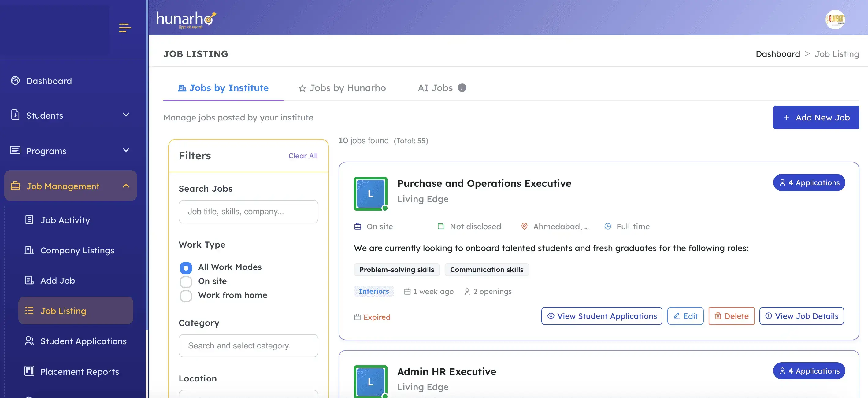Focus the Search Jobs input field

pos(248,212)
